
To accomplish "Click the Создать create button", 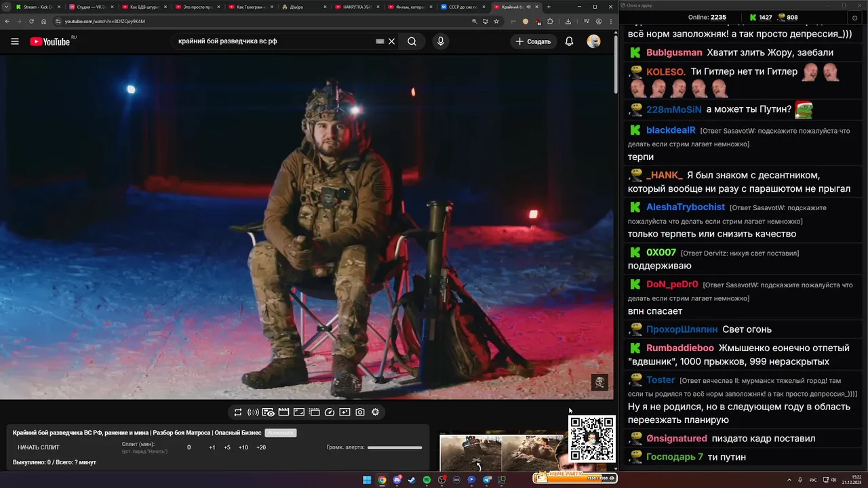I will click(x=534, y=41).
